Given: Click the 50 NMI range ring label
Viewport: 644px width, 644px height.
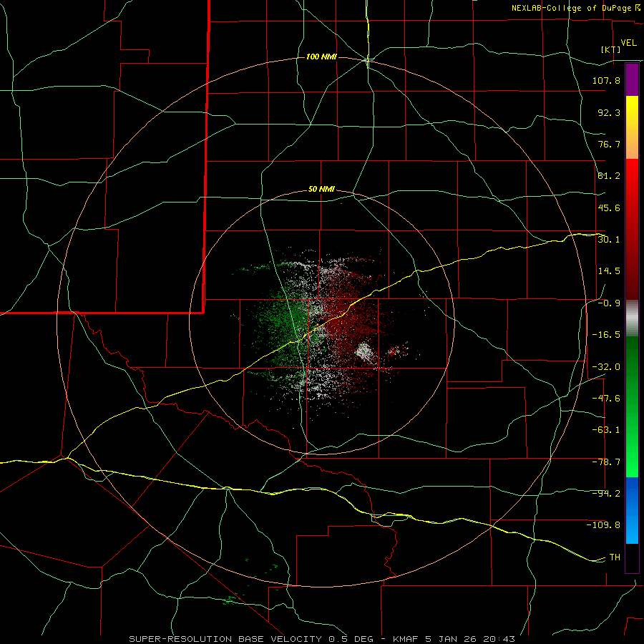Looking at the screenshot, I should click(321, 190).
